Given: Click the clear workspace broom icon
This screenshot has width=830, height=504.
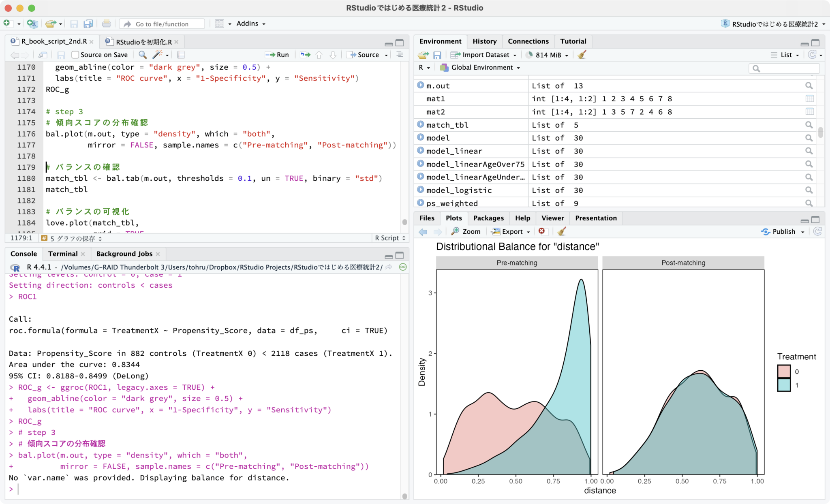Looking at the screenshot, I should pos(582,55).
